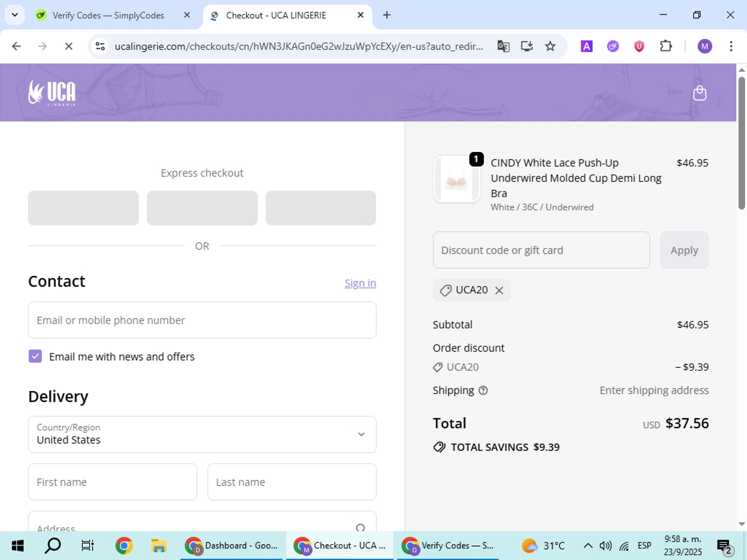Show hidden system tray icons
The image size is (747, 560).
[x=588, y=546]
